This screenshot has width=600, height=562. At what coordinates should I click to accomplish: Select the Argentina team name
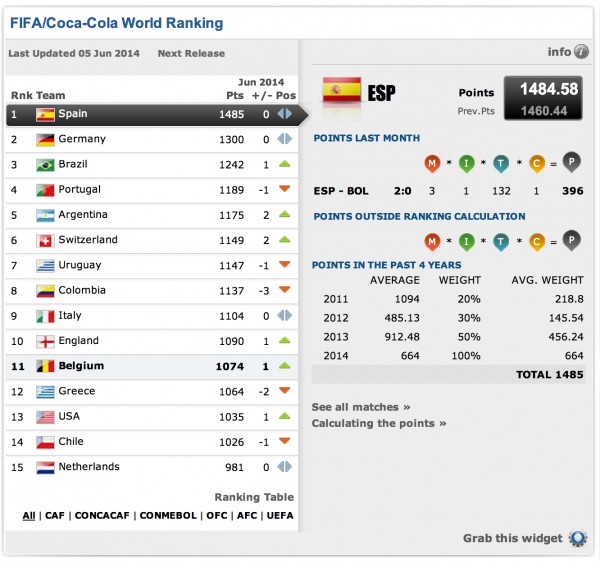point(83,215)
